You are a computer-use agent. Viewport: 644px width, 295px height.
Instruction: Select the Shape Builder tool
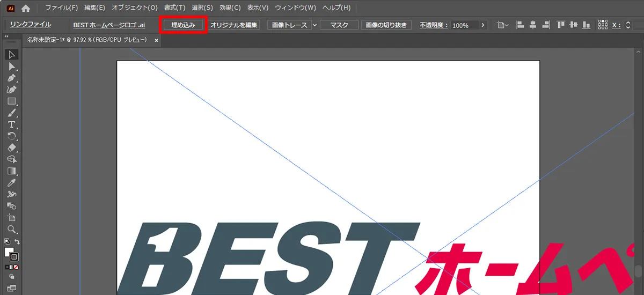pos(11,159)
